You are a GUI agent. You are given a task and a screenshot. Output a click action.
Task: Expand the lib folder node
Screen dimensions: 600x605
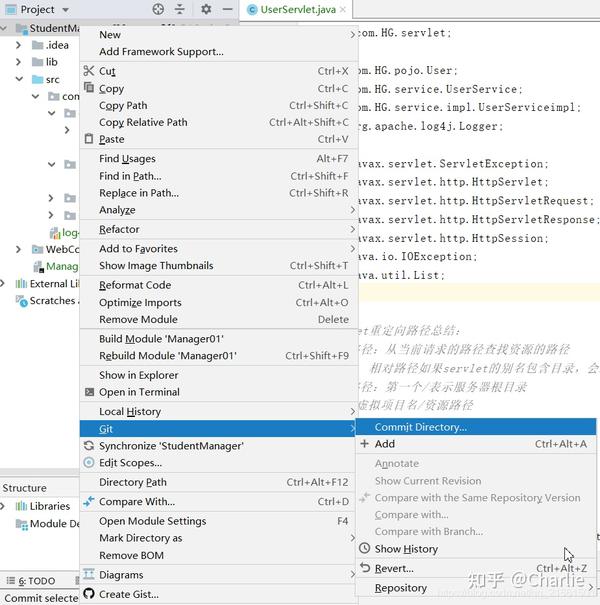18,62
